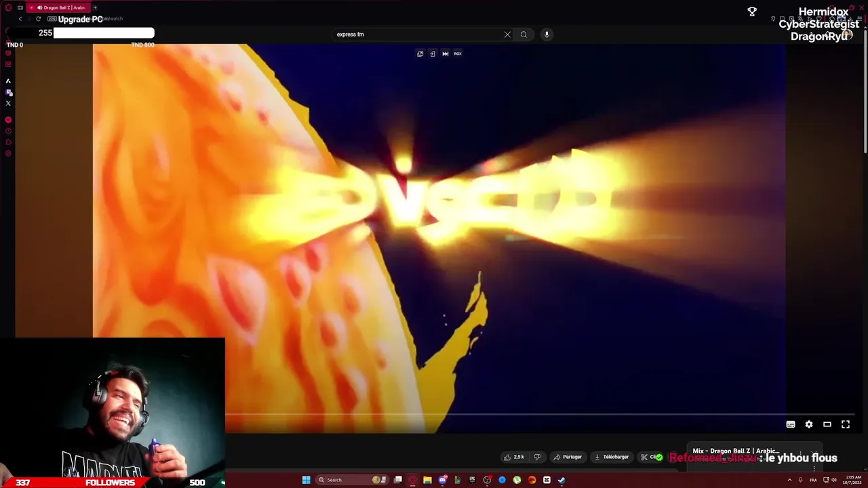
Task: Open extensions cube in sidebar
Action: pos(8,142)
